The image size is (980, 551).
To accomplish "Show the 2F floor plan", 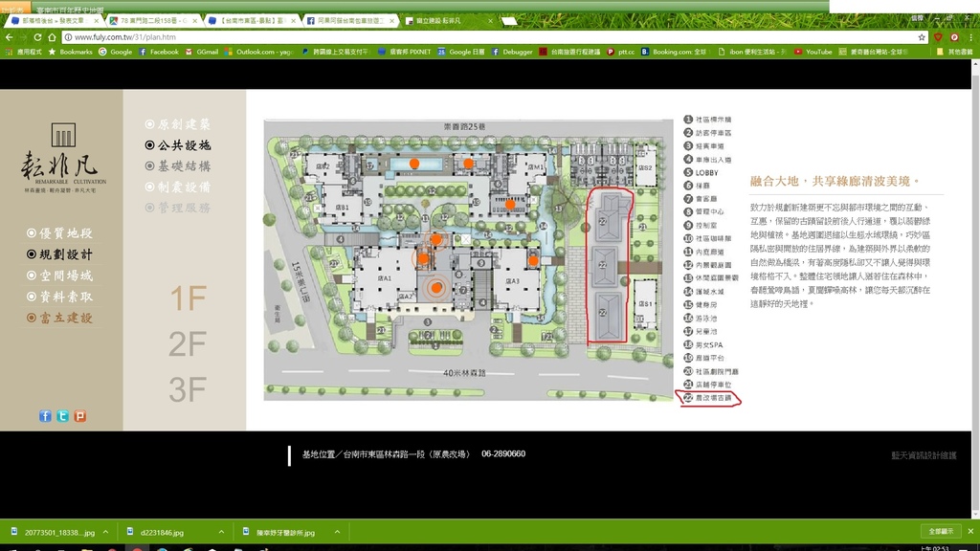I will (x=188, y=344).
